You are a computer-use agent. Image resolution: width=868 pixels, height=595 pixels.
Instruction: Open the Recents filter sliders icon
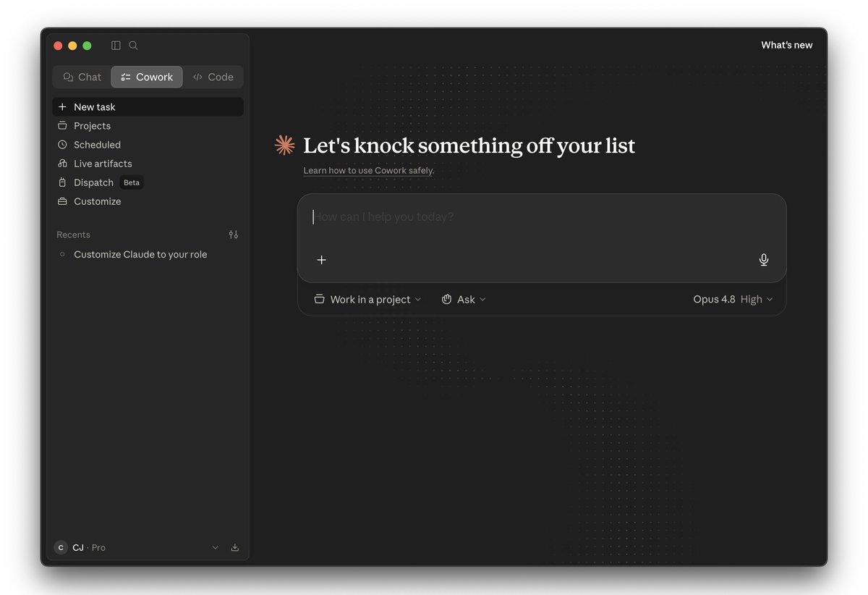[233, 235]
